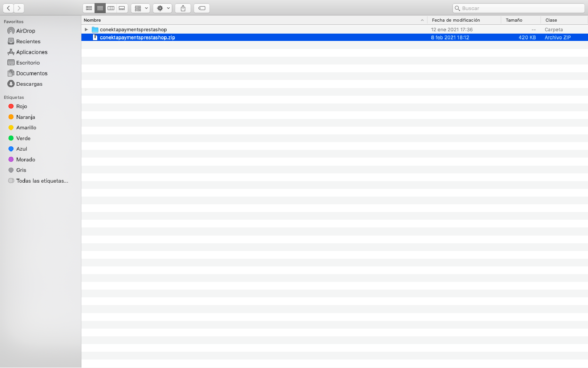Select the conektapaymentsprestashop folder name
This screenshot has width=588, height=368.
pyautogui.click(x=133, y=30)
